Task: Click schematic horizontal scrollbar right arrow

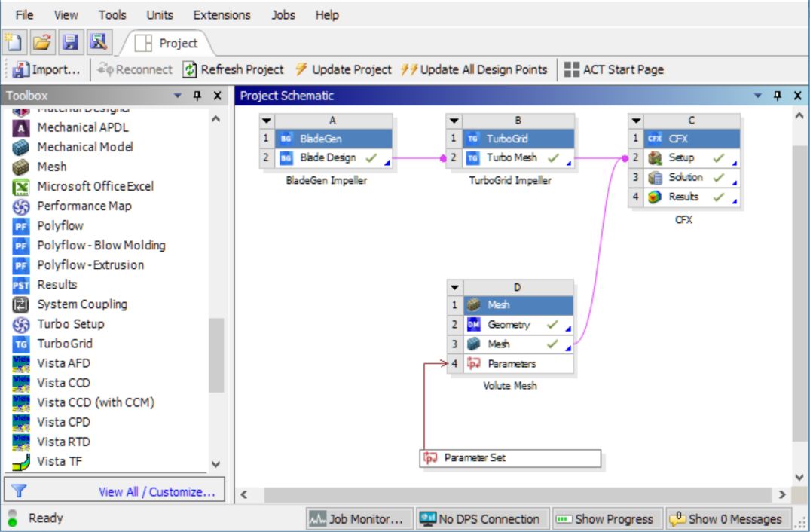Action: [x=781, y=495]
